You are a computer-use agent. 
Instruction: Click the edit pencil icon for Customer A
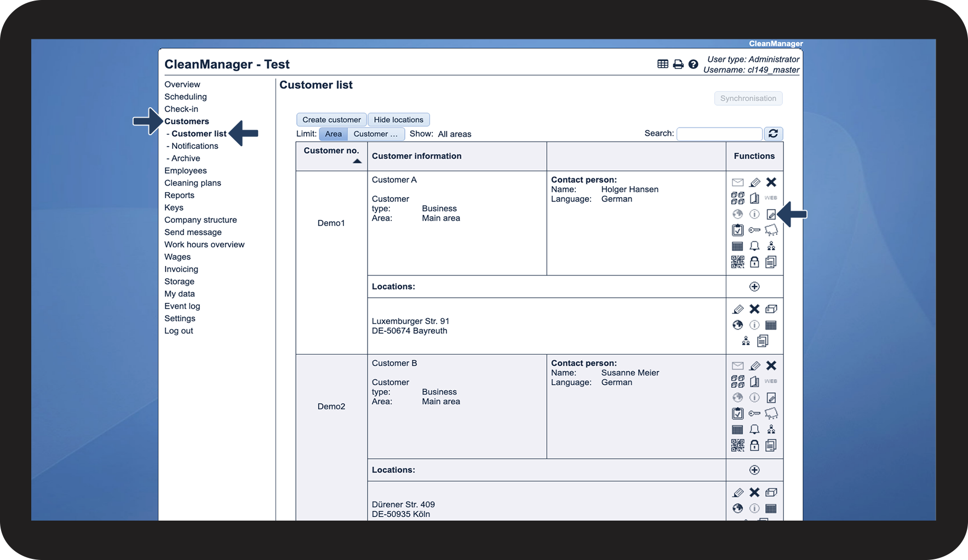[x=755, y=182]
